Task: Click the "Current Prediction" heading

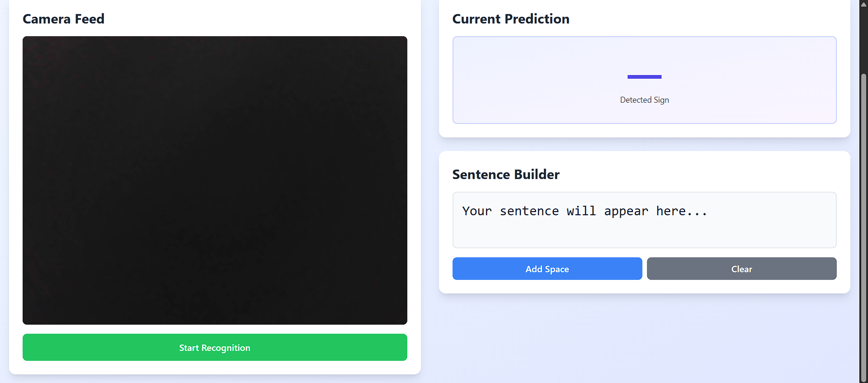Action: point(511,19)
